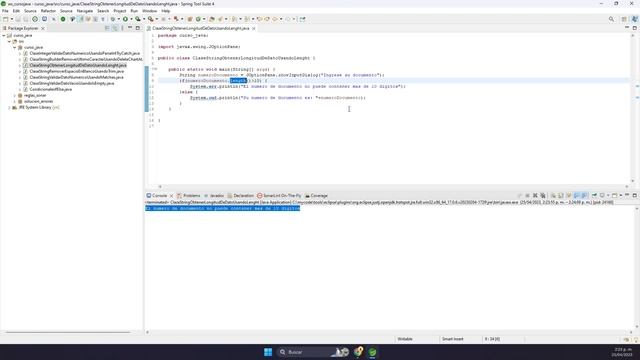The image size is (640, 360).
Task: Switch to the Declaration tab
Action: pyautogui.click(x=240, y=196)
